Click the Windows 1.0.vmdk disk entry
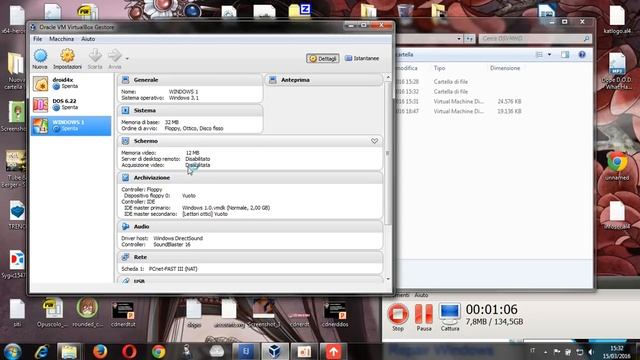 [x=226, y=208]
